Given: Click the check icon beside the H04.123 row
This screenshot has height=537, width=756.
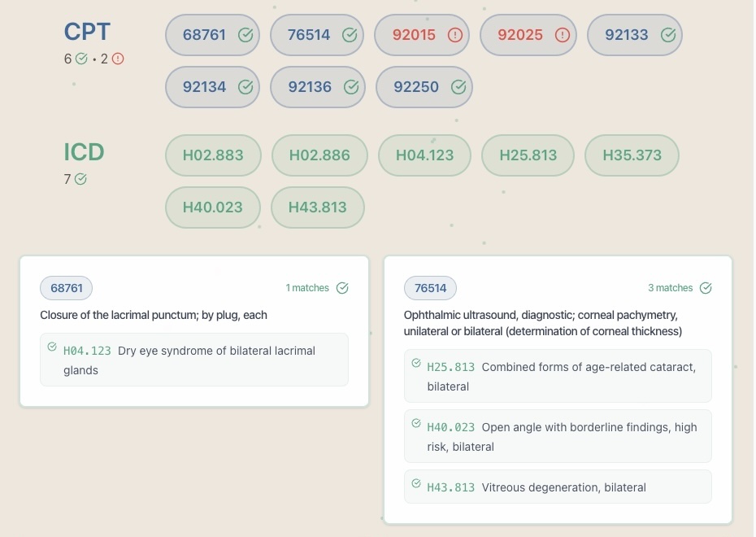Looking at the screenshot, I should click(52, 347).
